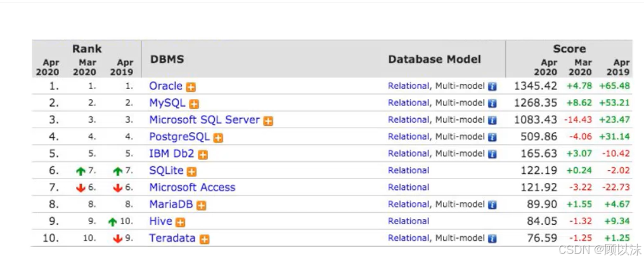Click the +23.47 score change value
644x261 pixels.
(614, 120)
